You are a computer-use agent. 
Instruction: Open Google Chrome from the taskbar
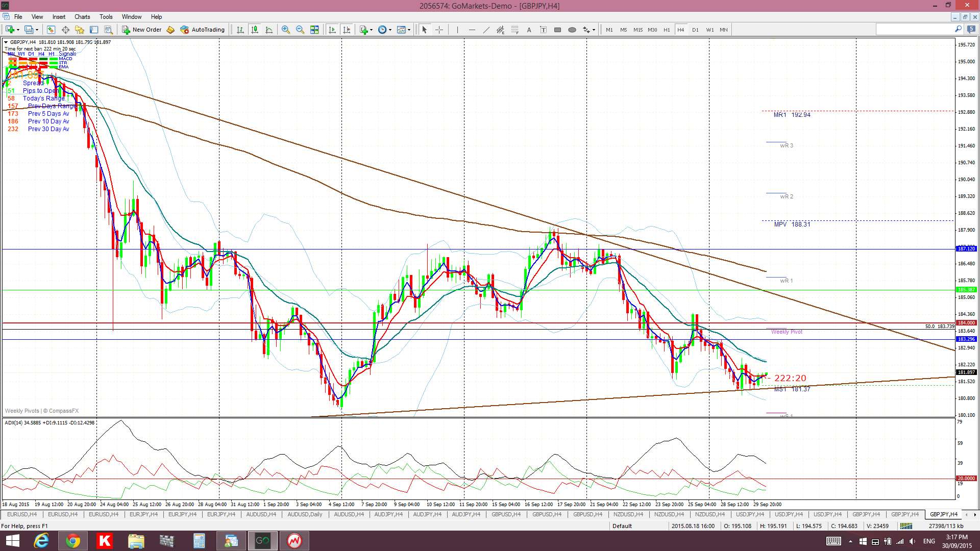pos(73,541)
